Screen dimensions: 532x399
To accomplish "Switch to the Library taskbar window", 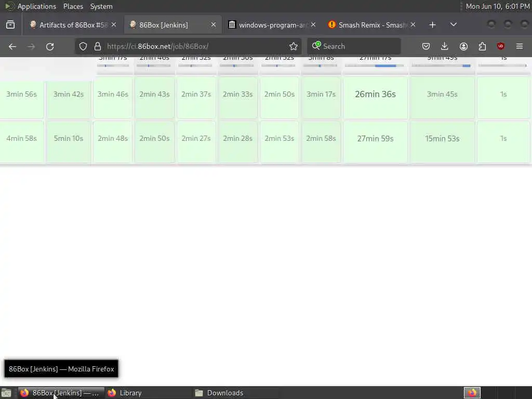I will click(x=148, y=393).
